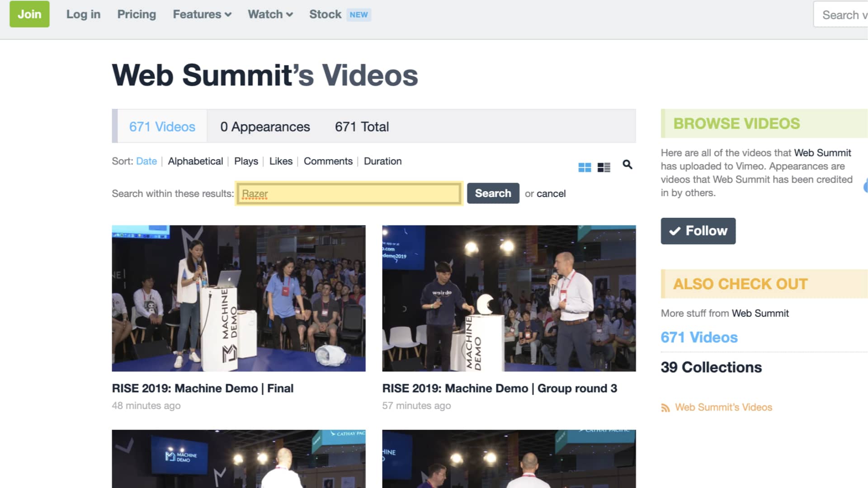Run the search for Razer
The height and width of the screenshot is (488, 868).
click(x=493, y=193)
